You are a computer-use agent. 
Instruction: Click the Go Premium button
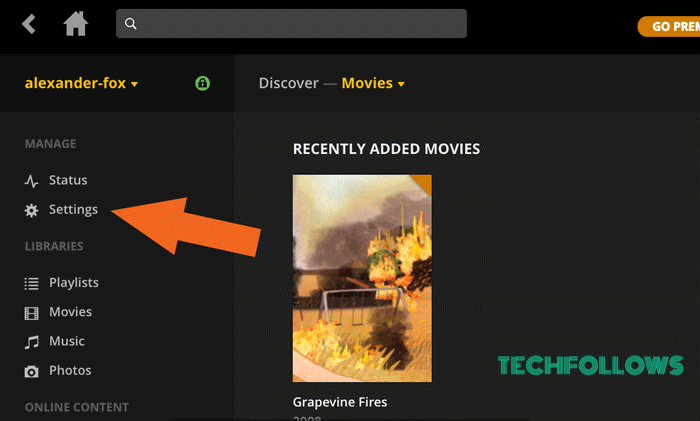[x=669, y=26]
